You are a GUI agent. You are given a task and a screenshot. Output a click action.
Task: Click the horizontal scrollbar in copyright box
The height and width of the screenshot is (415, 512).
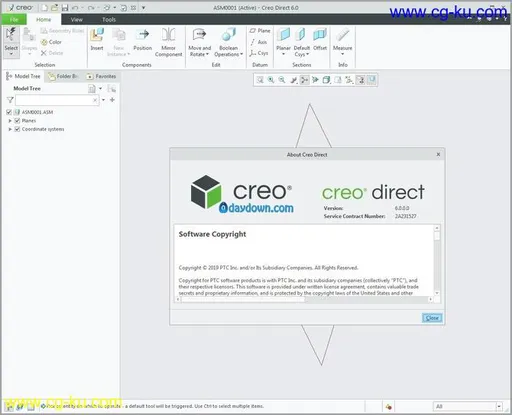(243, 299)
